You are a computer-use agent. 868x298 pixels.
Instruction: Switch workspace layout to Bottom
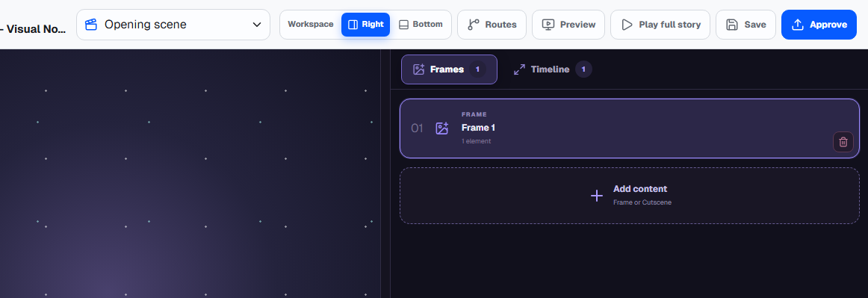(421, 25)
